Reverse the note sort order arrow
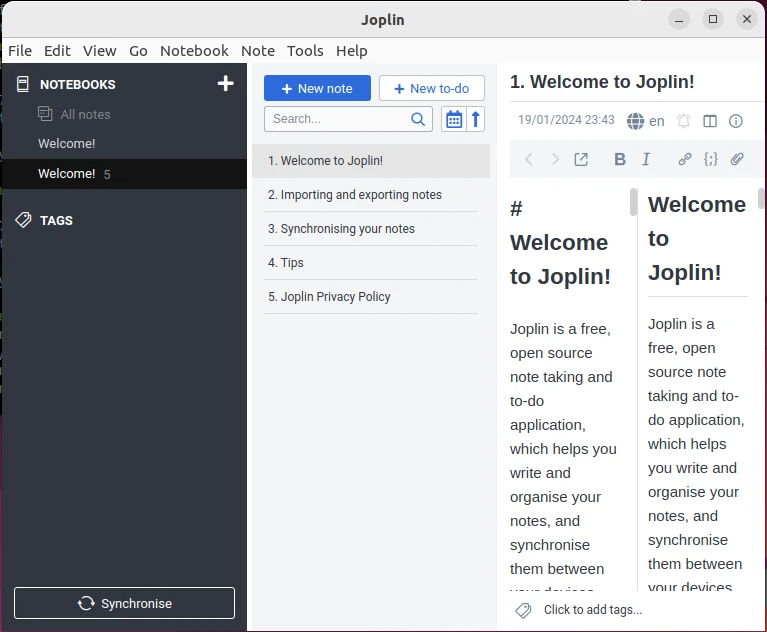Screen dimensions: 767x632 tap(476, 119)
